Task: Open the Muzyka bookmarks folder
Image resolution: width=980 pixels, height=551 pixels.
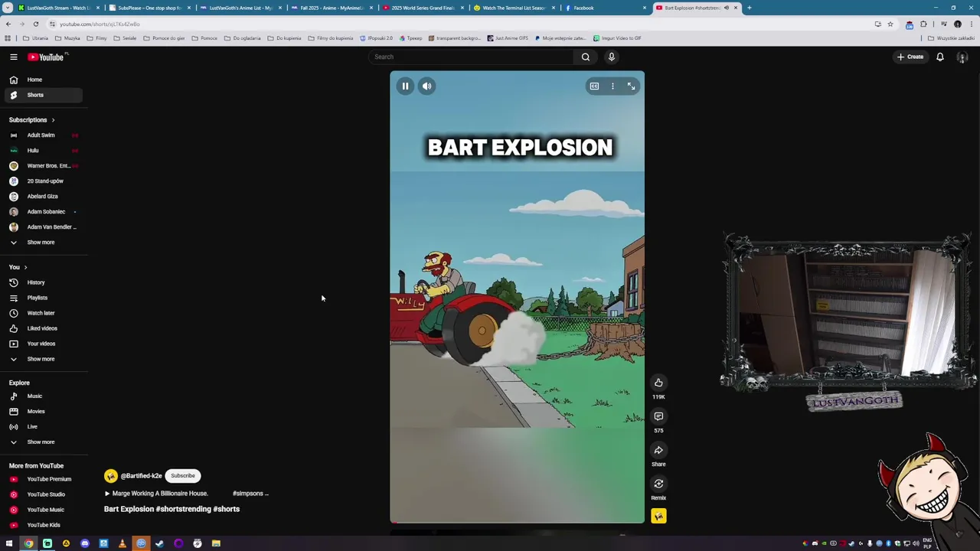Action: tap(68, 38)
